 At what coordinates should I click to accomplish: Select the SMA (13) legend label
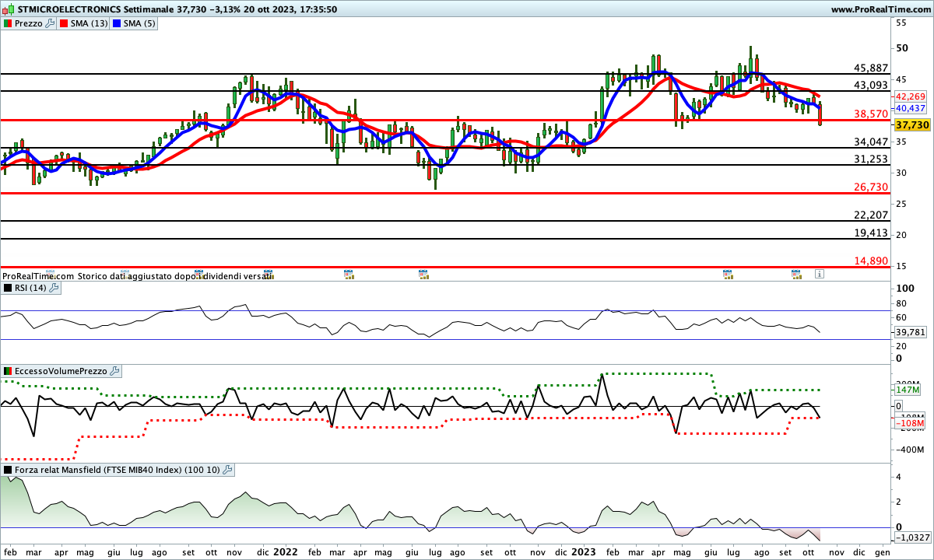coord(90,24)
